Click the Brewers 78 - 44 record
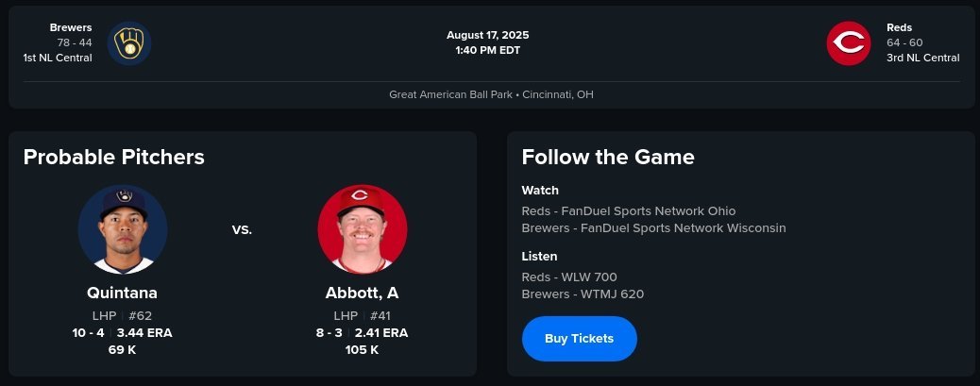This screenshot has height=386, width=980. pyautogui.click(x=74, y=42)
